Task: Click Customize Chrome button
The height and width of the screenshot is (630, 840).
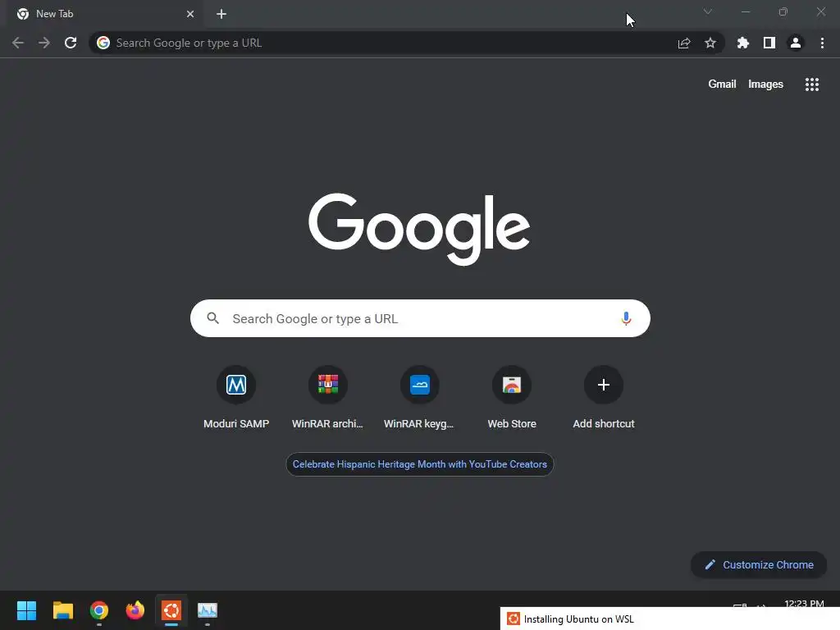Action: 759,564
